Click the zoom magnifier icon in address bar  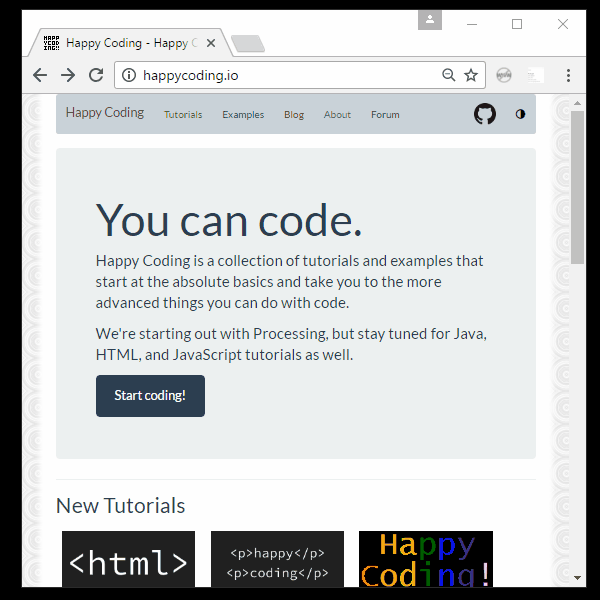(x=448, y=75)
